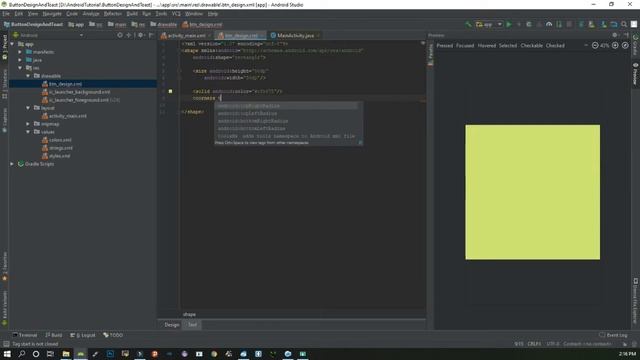640x360 pixels.
Task: Open the Palette side strip
Action: tap(430, 54)
